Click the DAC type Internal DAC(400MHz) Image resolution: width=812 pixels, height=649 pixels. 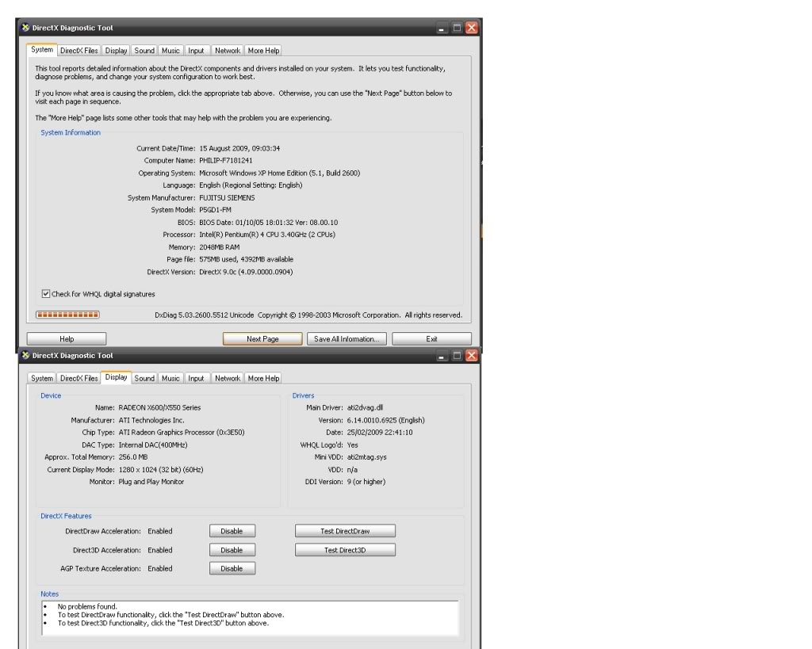point(153,445)
